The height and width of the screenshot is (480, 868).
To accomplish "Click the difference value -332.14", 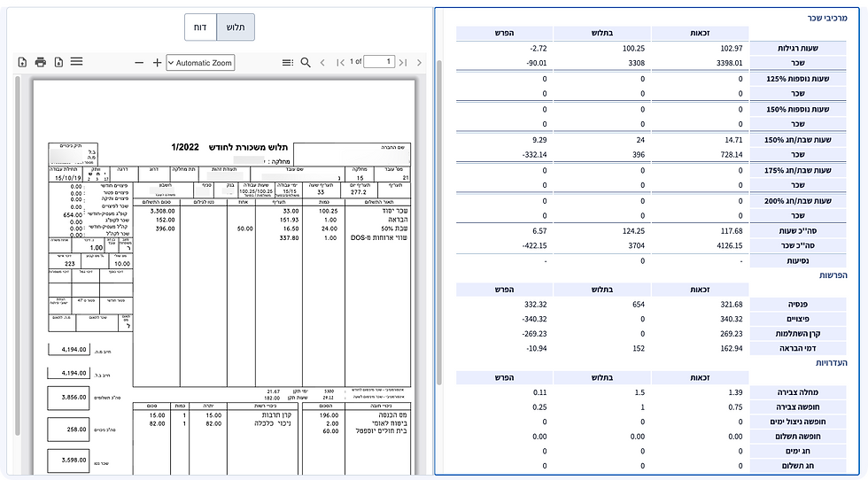I will (x=534, y=154).
